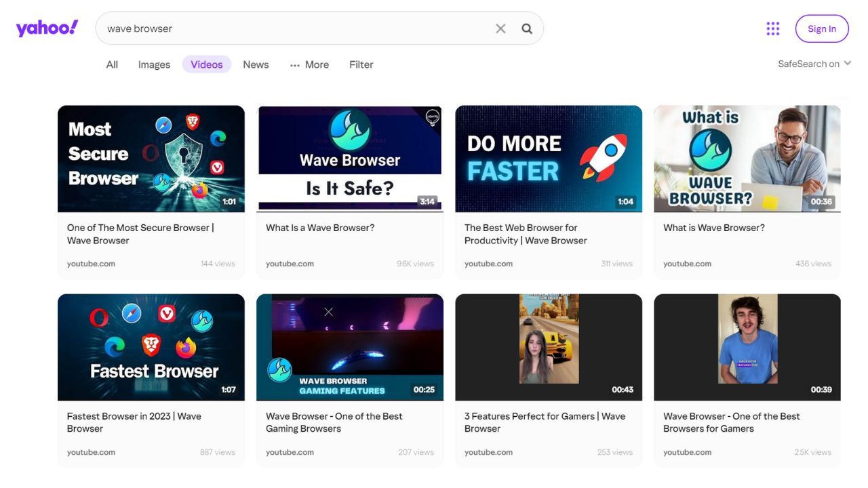This screenshot has height=488, width=868.
Task: Open the apps grid icon
Action: point(773,28)
